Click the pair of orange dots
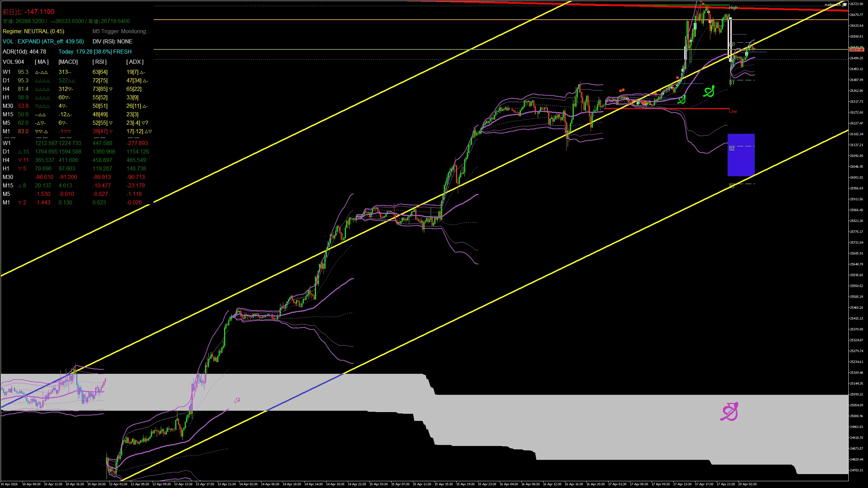The height and width of the screenshot is (488, 868). (x=622, y=90)
